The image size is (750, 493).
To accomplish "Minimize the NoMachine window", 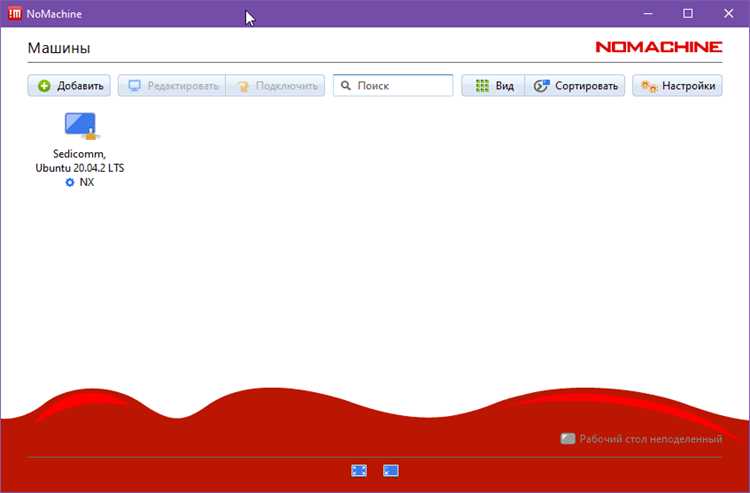I will tap(648, 13).
